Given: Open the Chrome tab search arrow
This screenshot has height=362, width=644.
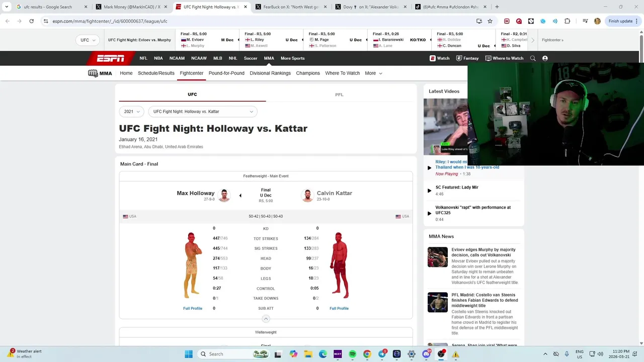Looking at the screenshot, I should click(7, 7).
